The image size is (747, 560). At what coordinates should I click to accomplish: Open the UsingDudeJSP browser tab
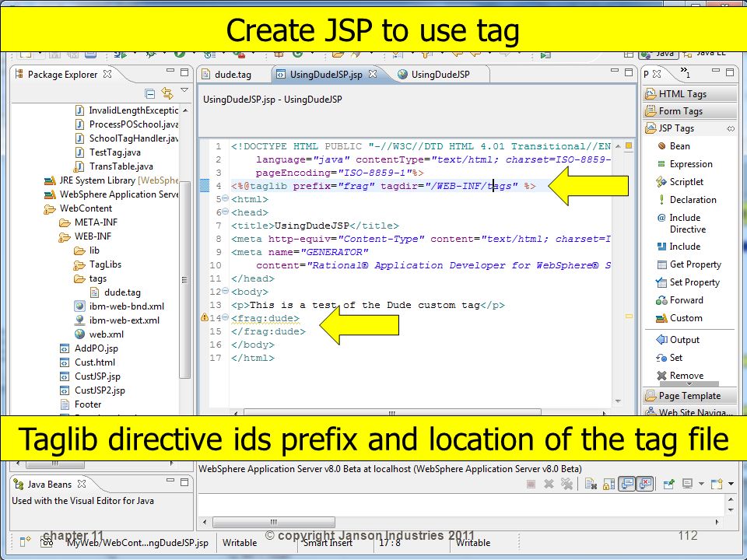434,75
